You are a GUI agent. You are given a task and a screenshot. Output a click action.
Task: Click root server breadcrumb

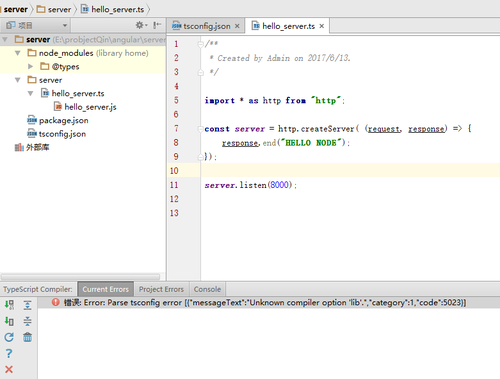point(15,9)
